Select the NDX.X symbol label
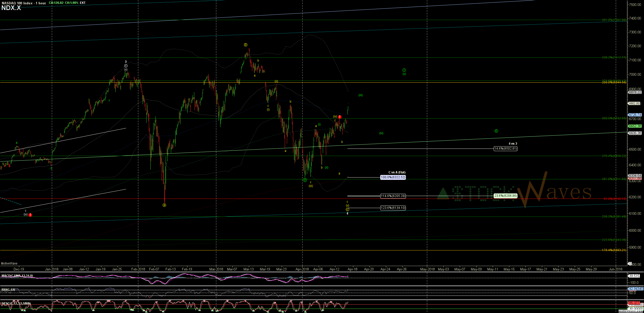This screenshot has width=644, height=313. [11, 8]
